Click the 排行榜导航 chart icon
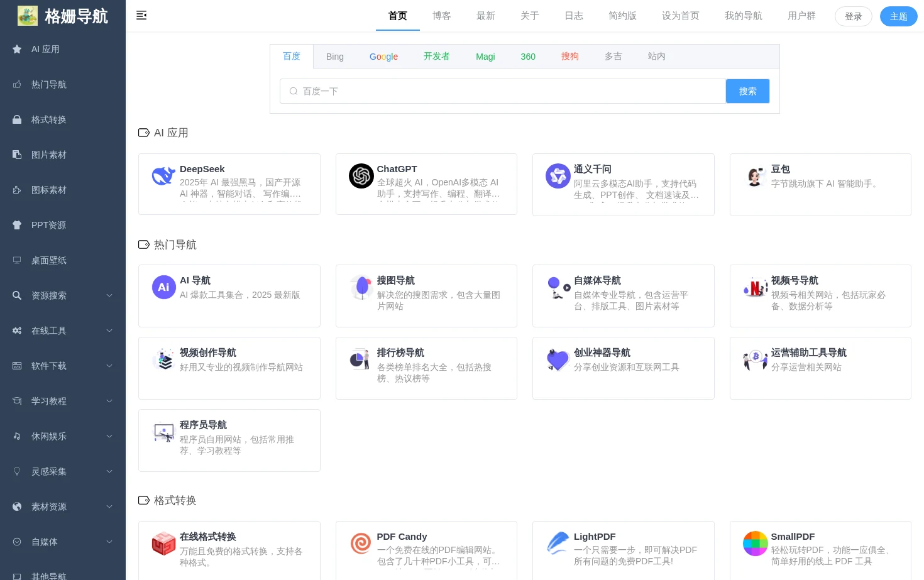 pyautogui.click(x=361, y=359)
